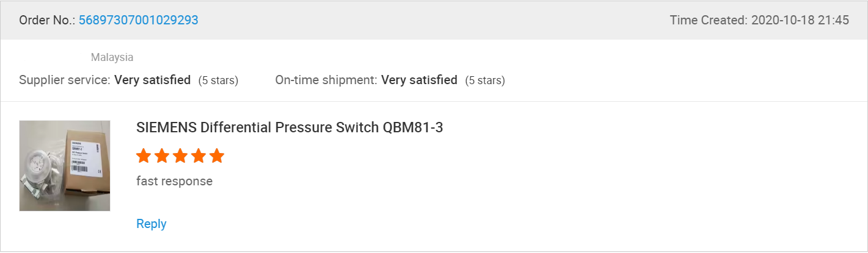Select the third orange rating star
This screenshot has width=868, height=253.
click(x=180, y=156)
